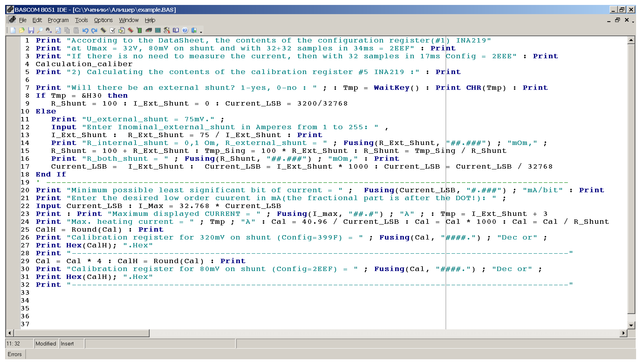Click the Undo arrow icon
The height and width of the screenshot is (364, 641).
pyautogui.click(x=85, y=31)
